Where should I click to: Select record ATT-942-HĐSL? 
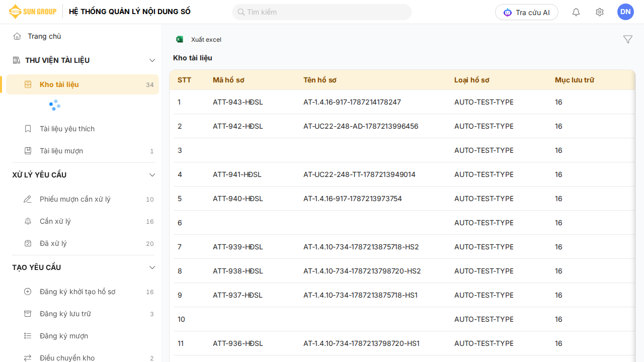(238, 126)
